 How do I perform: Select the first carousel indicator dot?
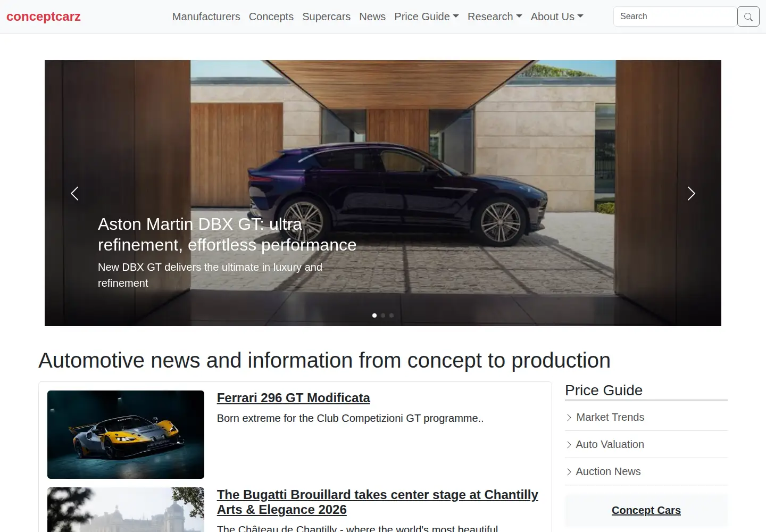[374, 315]
